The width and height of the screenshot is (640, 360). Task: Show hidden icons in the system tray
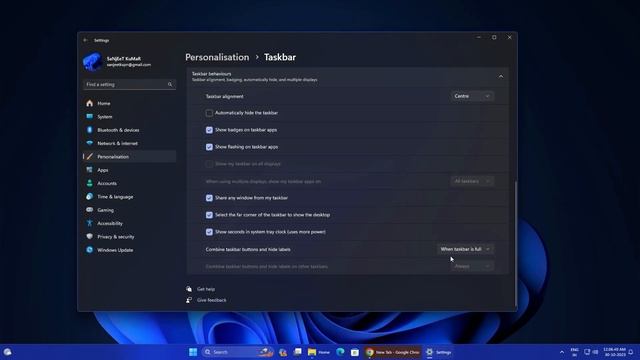[x=562, y=352]
